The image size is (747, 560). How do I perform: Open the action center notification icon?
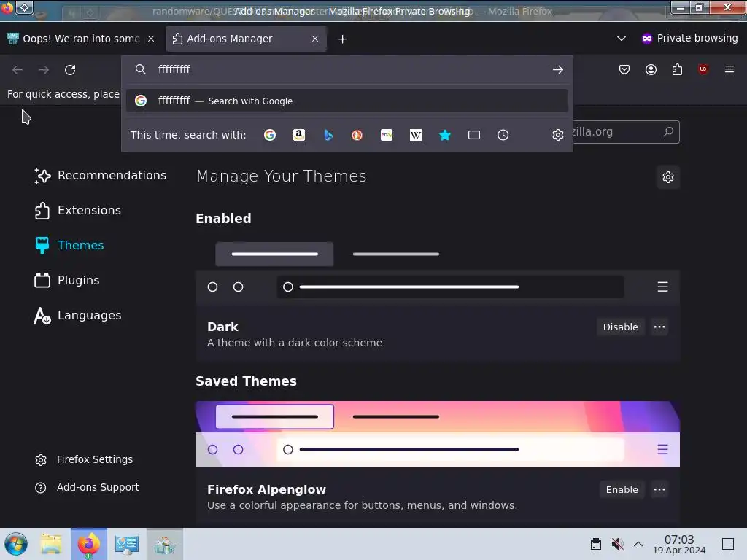point(727,544)
